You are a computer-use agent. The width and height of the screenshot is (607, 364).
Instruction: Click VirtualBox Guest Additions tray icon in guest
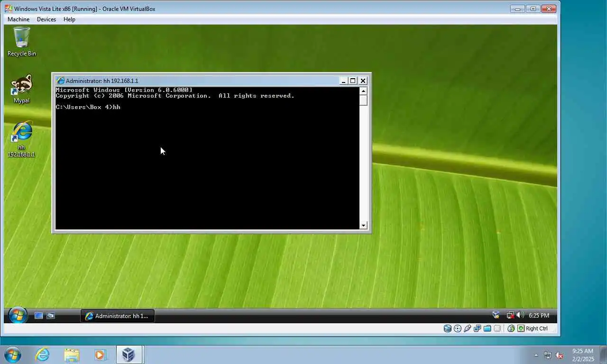(x=496, y=315)
